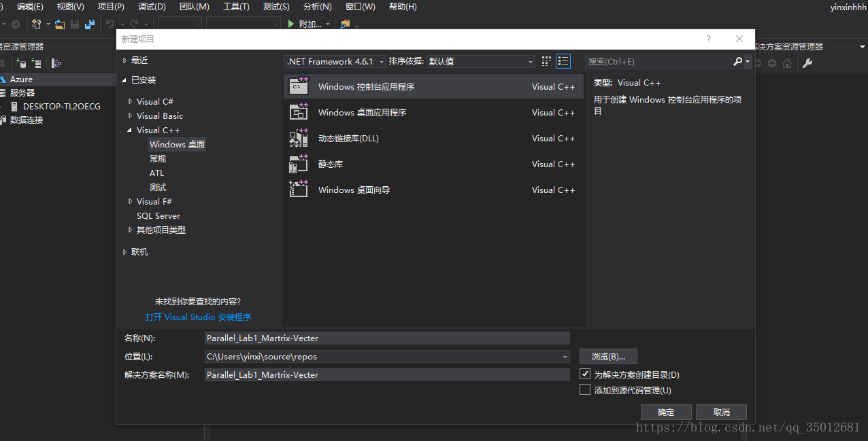868x441 pixels.
Task: Click the green attach/start play icon
Action: pyautogui.click(x=291, y=24)
